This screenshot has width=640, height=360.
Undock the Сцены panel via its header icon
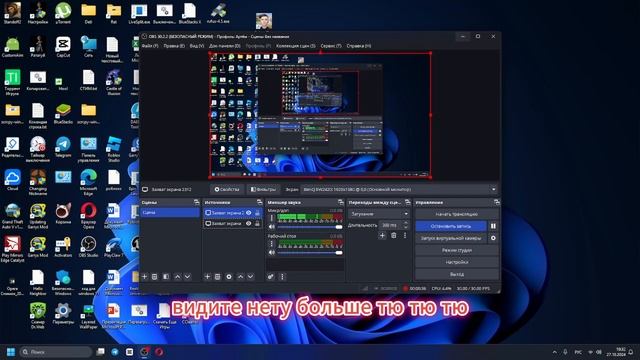tap(196, 202)
